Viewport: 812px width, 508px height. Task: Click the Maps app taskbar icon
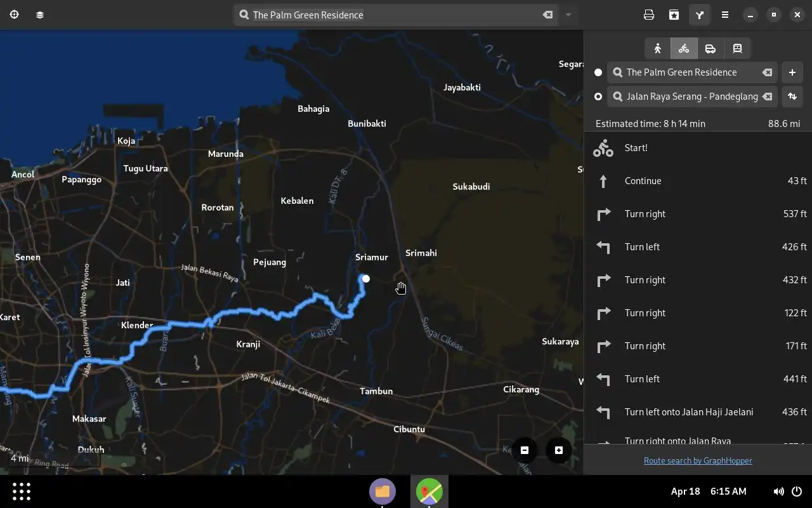(x=429, y=491)
